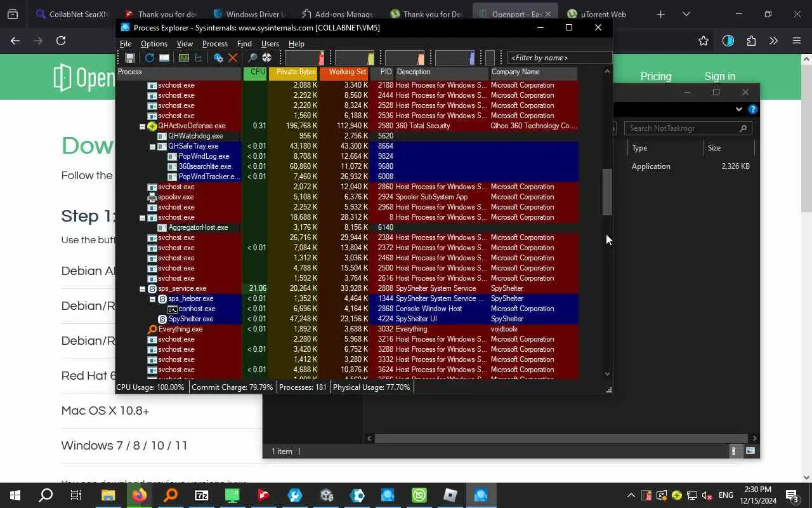Click the Refresh Now toolbar icon
Screen dimensions: 812x508
tap(150, 58)
